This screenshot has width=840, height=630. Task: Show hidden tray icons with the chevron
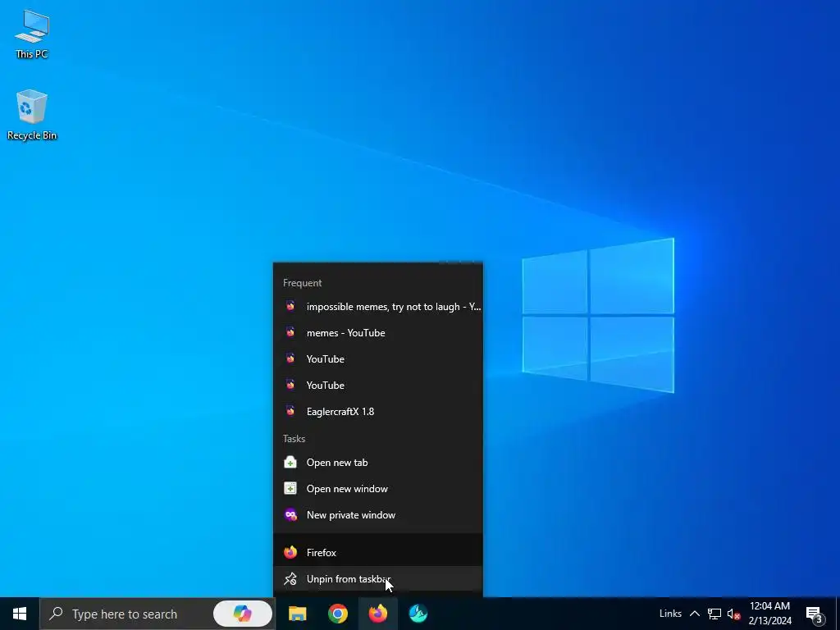tap(694, 614)
